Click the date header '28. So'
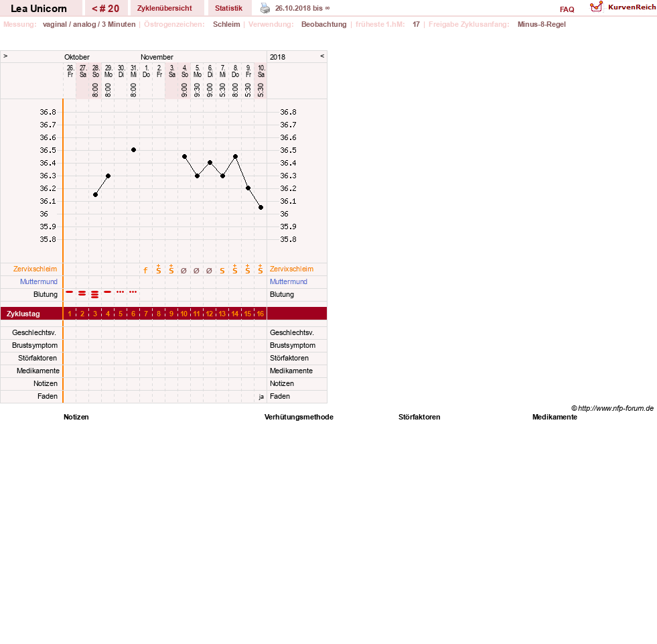657x644 pixels. point(96,71)
